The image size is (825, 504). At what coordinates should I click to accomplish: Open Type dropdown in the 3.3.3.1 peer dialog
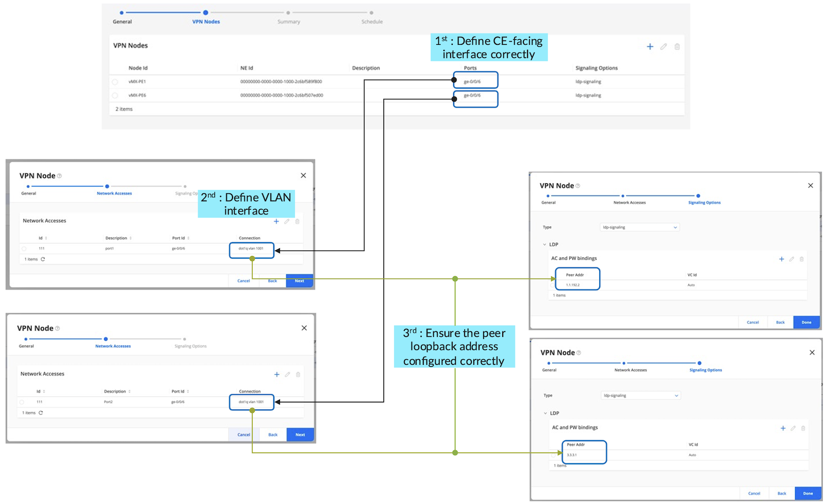click(x=641, y=396)
